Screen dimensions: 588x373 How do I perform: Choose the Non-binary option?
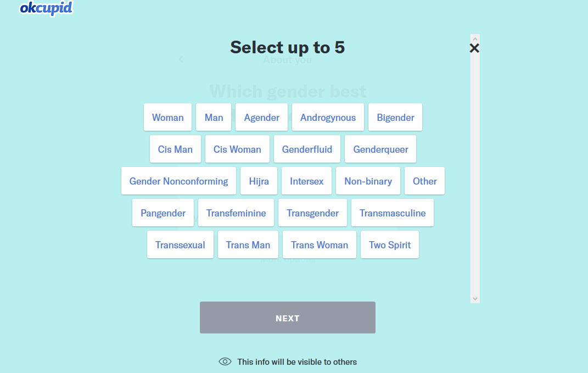368,181
